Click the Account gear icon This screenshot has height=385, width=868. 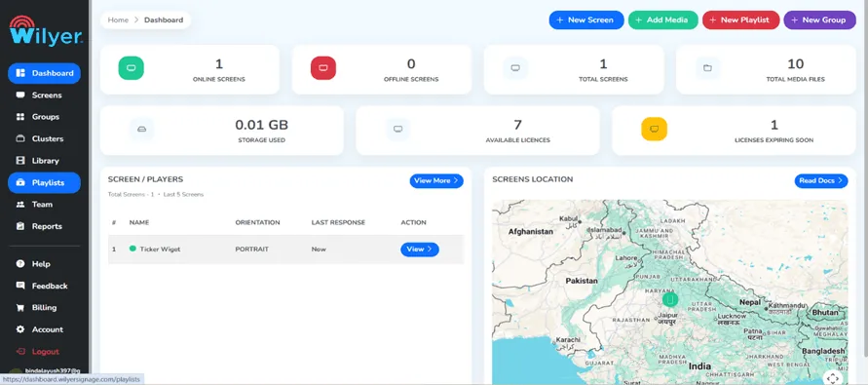pyautogui.click(x=20, y=329)
